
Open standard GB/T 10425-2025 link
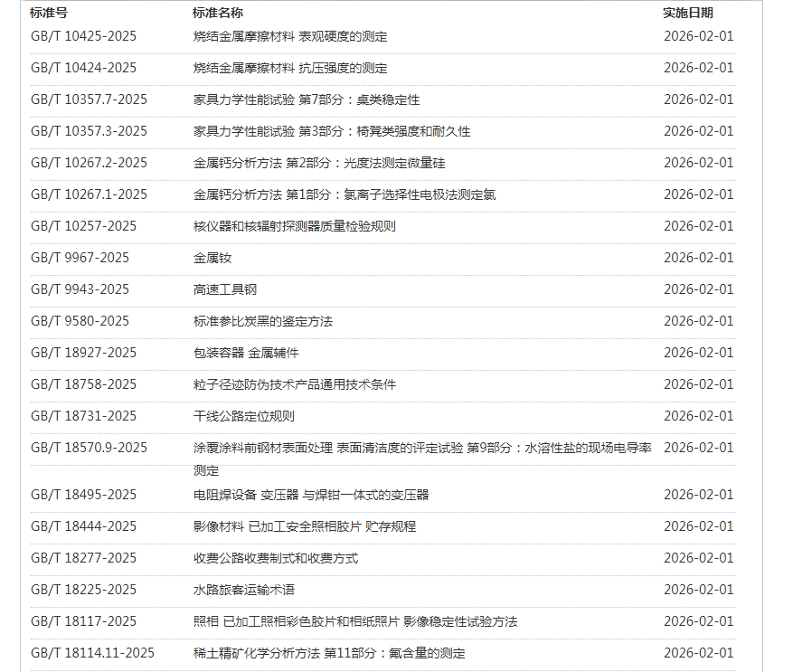[x=83, y=36]
